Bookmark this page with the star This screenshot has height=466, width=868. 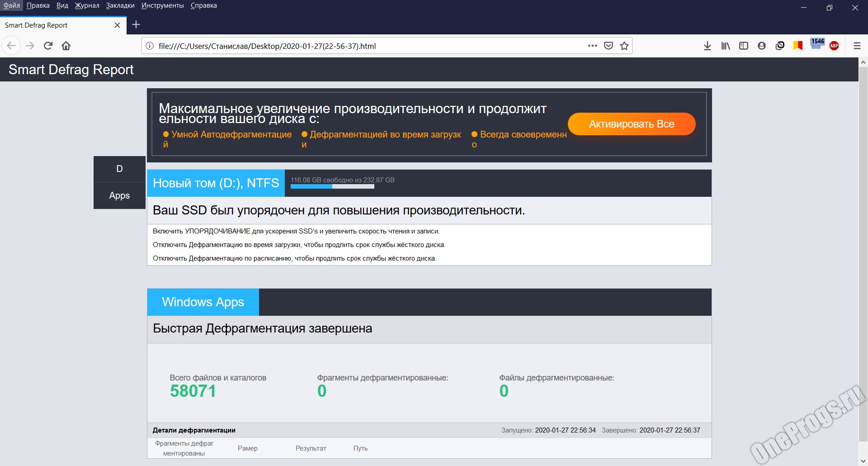point(624,46)
